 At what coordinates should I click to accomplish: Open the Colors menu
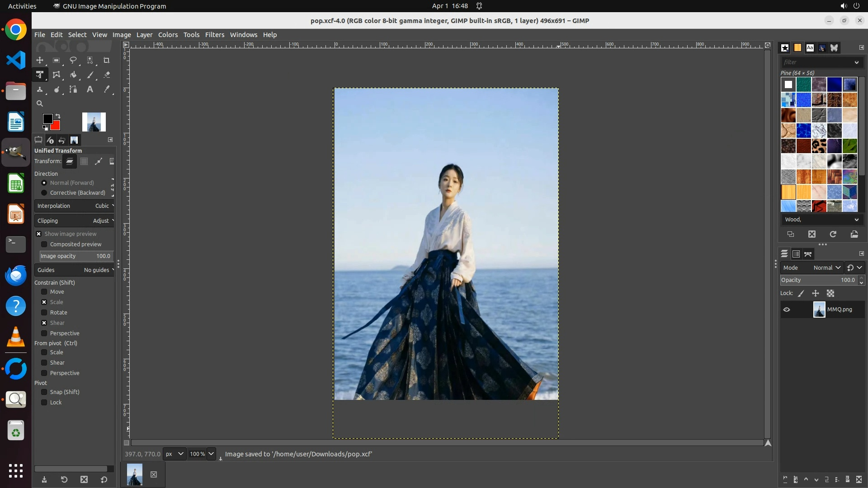[168, 35]
